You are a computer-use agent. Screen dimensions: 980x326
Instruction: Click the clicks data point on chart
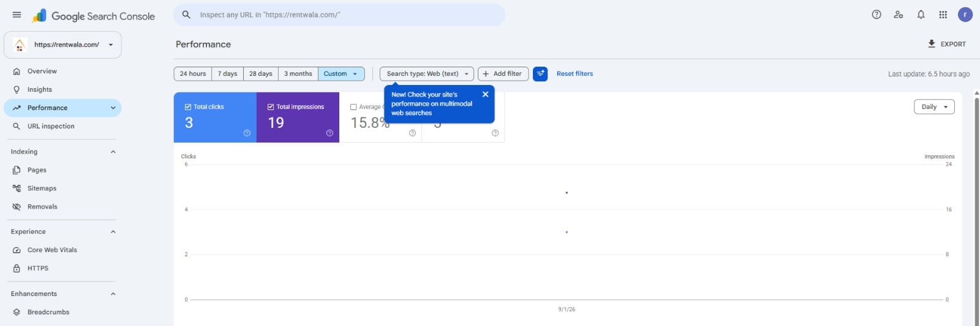click(567, 232)
